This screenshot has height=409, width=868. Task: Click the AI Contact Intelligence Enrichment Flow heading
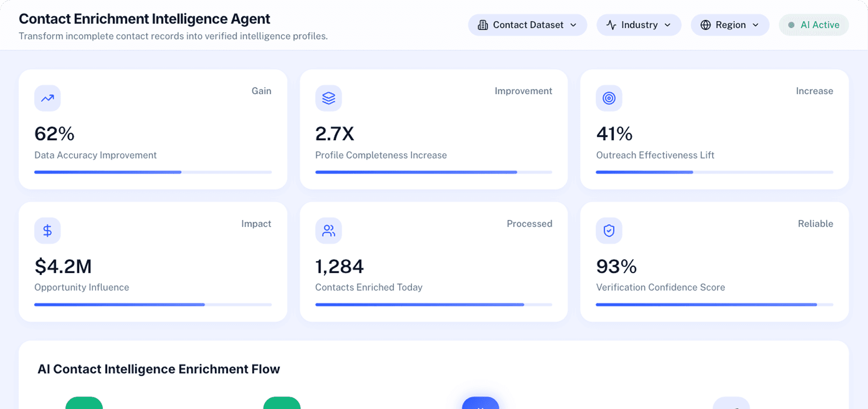159,369
